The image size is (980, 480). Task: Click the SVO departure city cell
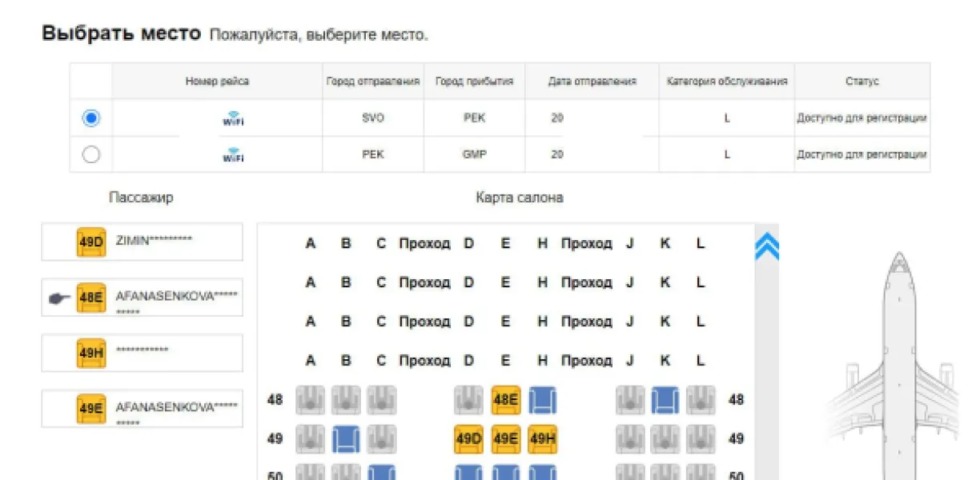373,118
